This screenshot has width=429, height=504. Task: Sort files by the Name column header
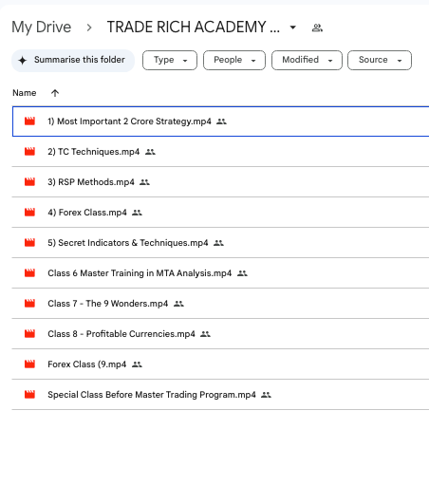pyautogui.click(x=25, y=93)
